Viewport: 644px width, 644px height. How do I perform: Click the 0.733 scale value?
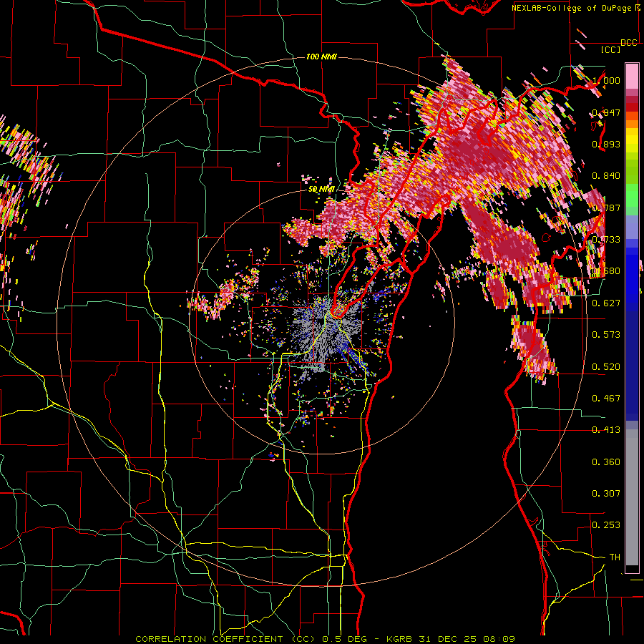pos(606,240)
